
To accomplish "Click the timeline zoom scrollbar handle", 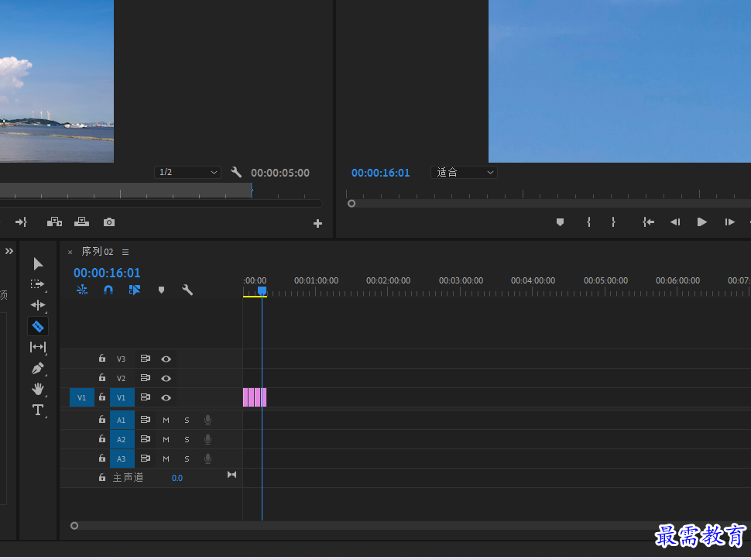I will [74, 525].
